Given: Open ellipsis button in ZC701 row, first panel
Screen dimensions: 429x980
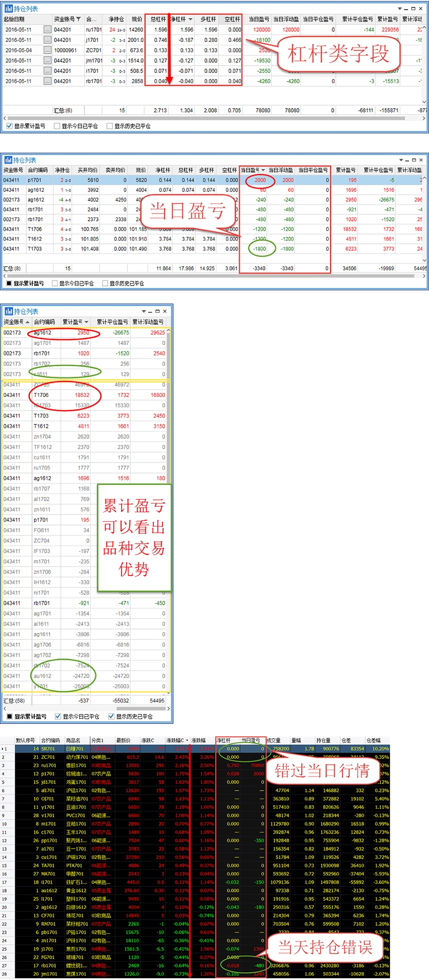Looking at the screenshot, I should coord(47,50).
